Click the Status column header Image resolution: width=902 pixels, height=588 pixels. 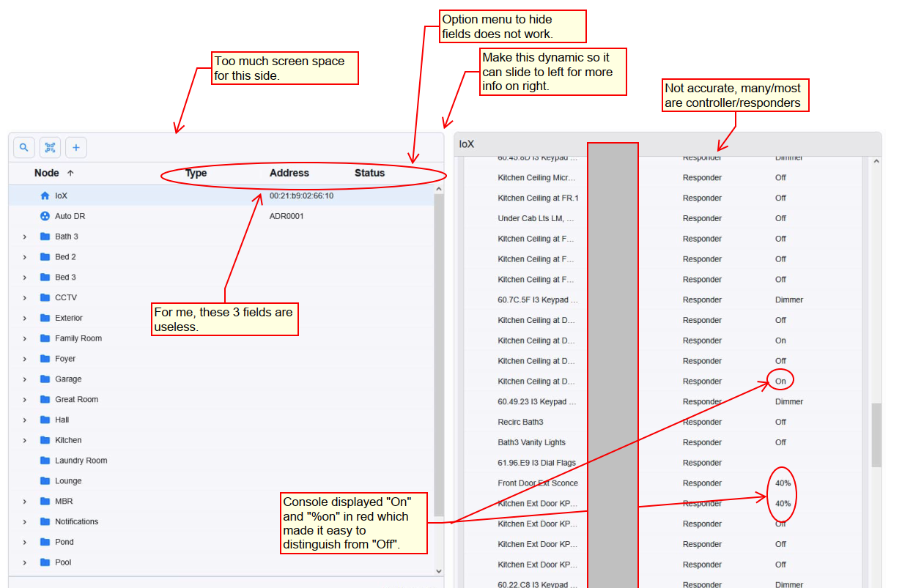point(369,174)
